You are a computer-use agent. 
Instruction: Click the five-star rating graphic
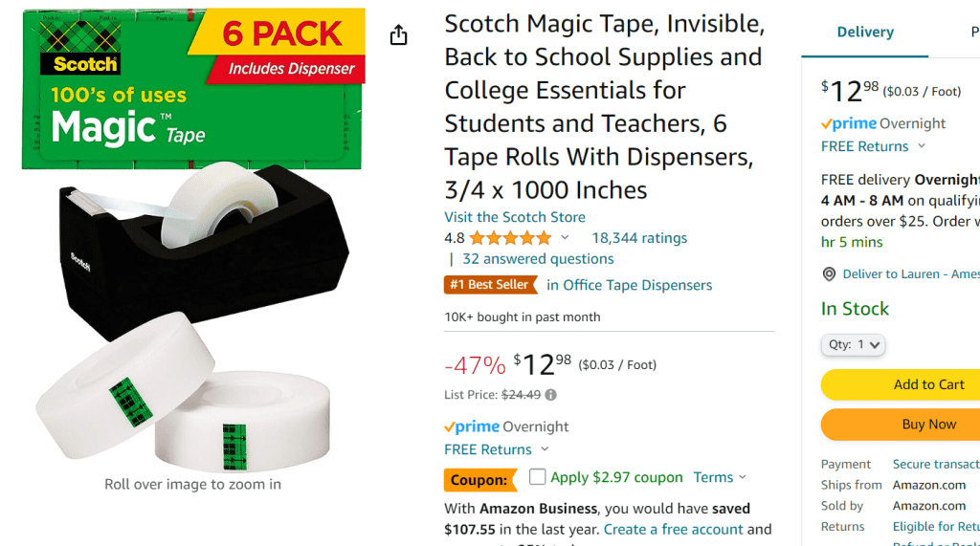[510, 238]
